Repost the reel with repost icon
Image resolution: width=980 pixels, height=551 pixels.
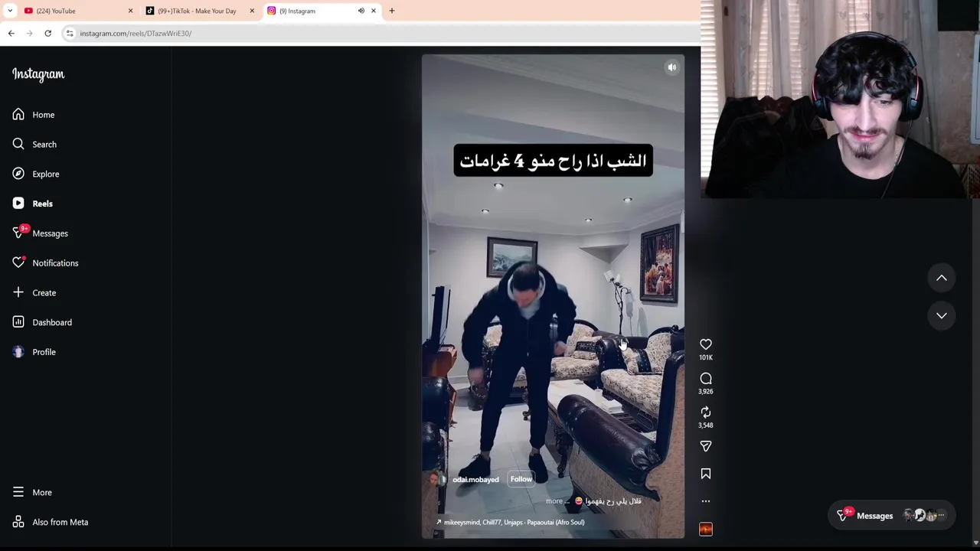tap(706, 412)
